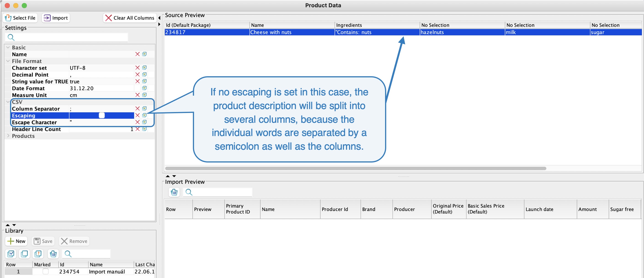Reset Column Separator with the red X
The width and height of the screenshot is (644, 278).
138,109
